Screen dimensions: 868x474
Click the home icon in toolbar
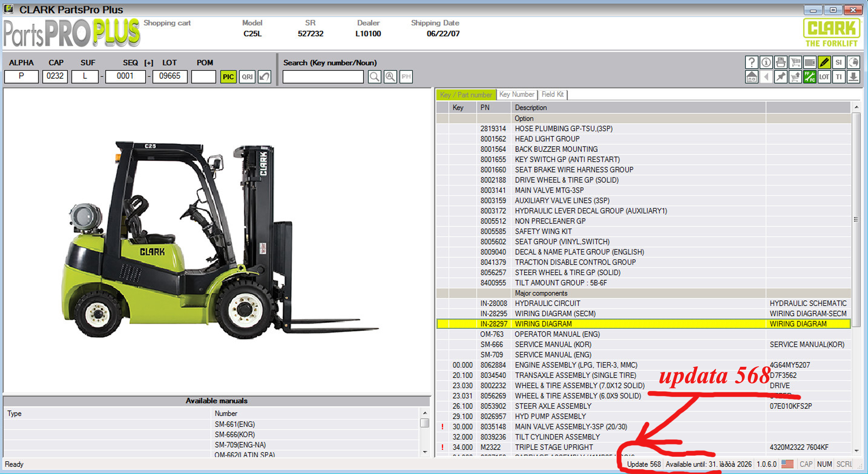pos(752,77)
